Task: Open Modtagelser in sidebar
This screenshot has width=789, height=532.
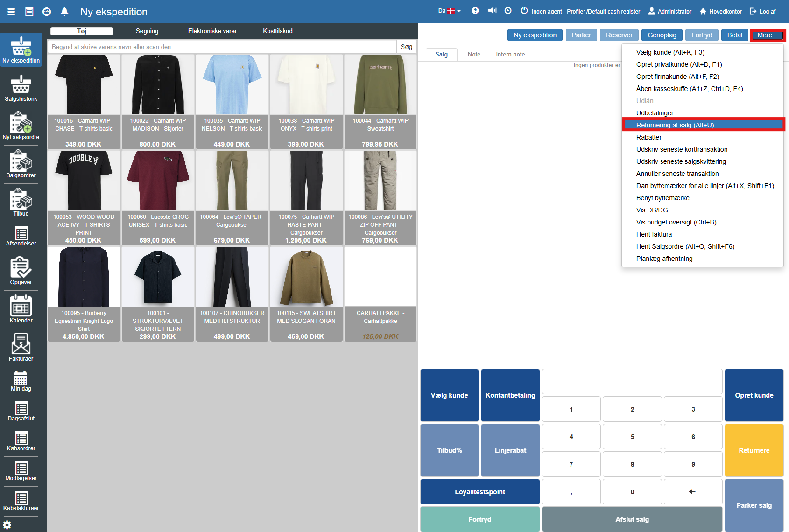Action: tap(21, 471)
